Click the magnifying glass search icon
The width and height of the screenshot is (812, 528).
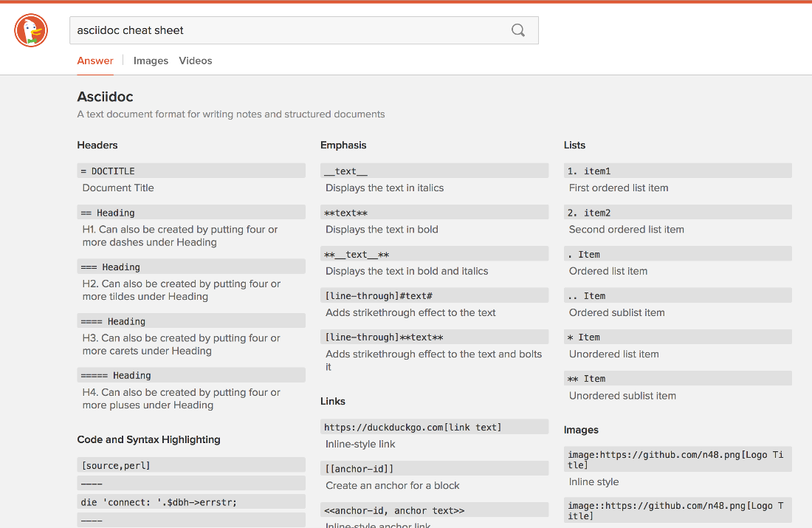518,30
